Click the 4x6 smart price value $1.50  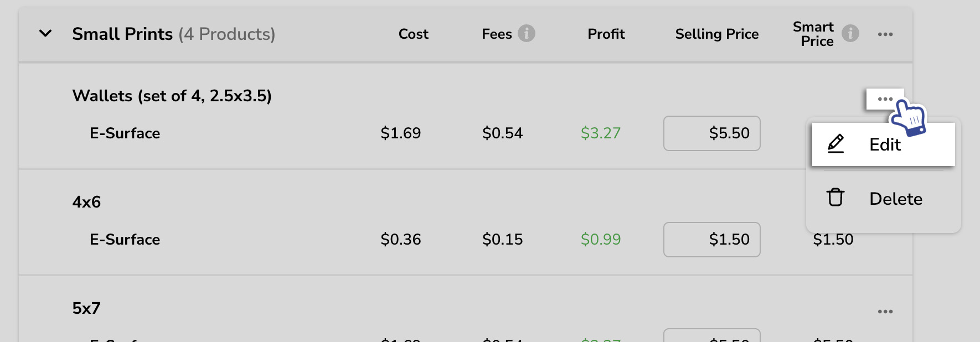(833, 240)
